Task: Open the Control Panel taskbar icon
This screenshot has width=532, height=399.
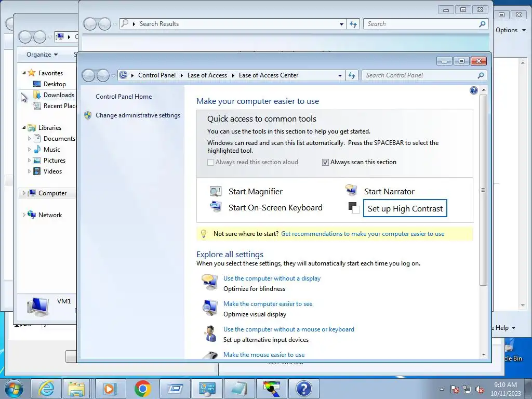Action: pos(207,389)
